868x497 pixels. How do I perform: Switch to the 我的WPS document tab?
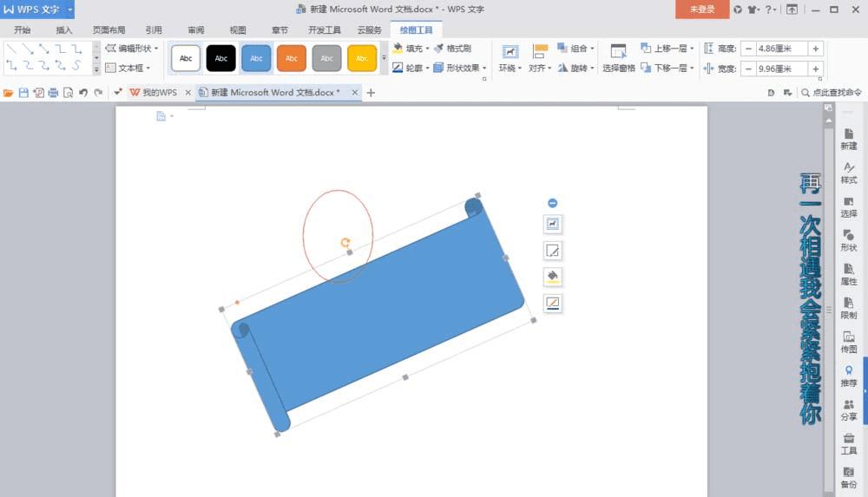[154, 93]
